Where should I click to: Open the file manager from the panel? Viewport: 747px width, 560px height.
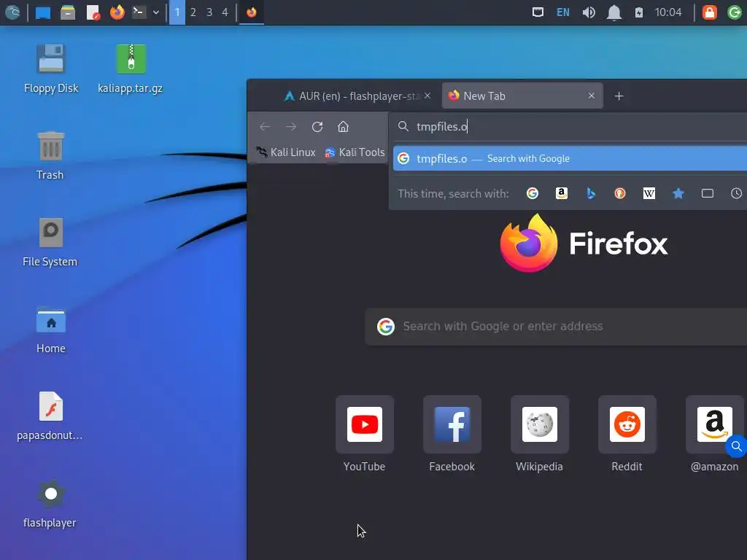[68, 12]
